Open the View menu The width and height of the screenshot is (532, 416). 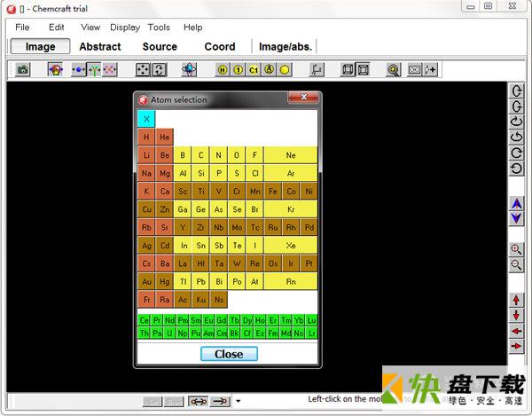click(x=90, y=27)
